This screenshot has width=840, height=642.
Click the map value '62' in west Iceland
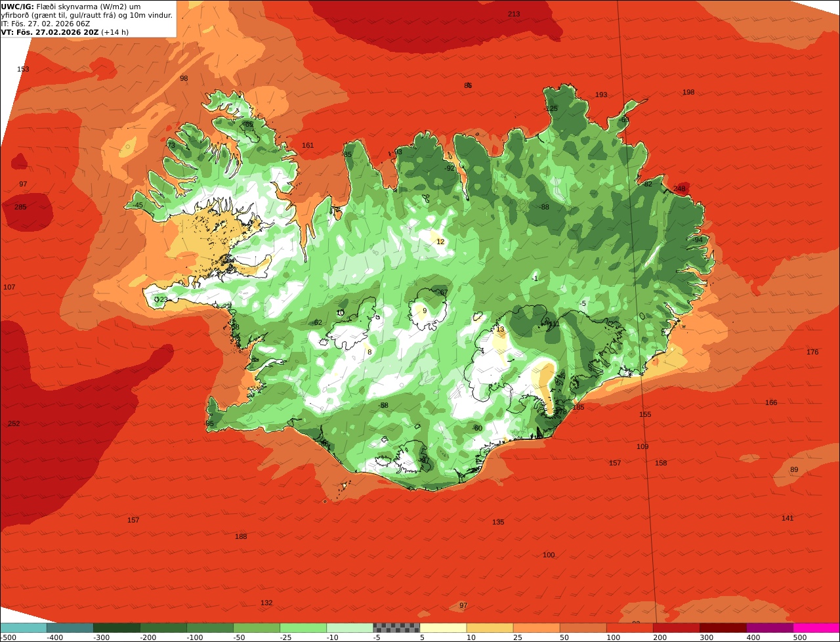(x=318, y=322)
